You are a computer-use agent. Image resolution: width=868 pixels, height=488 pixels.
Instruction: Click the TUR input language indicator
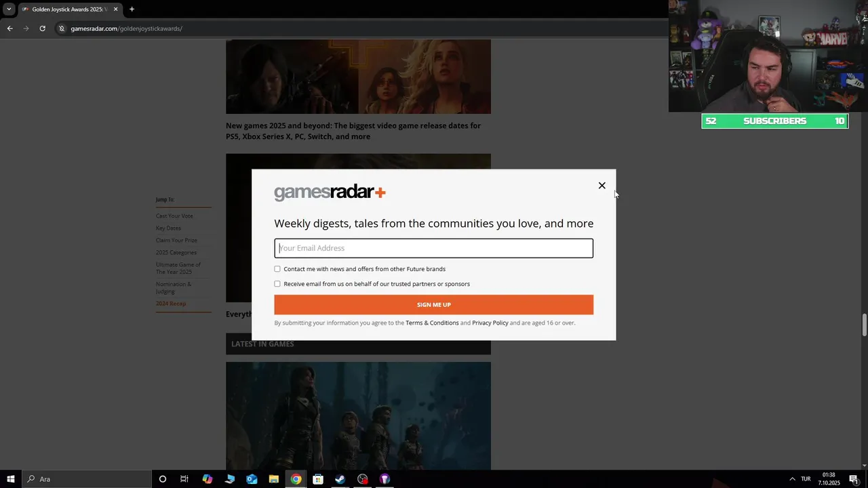pyautogui.click(x=806, y=479)
